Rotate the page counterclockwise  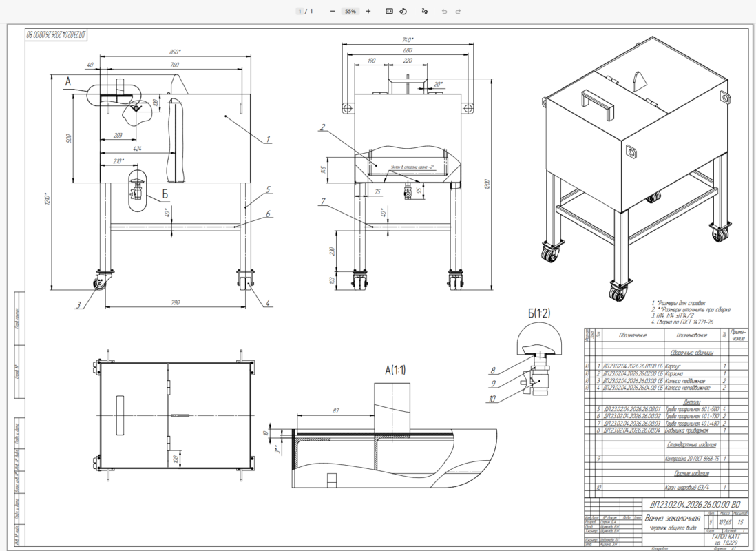pyautogui.click(x=403, y=11)
